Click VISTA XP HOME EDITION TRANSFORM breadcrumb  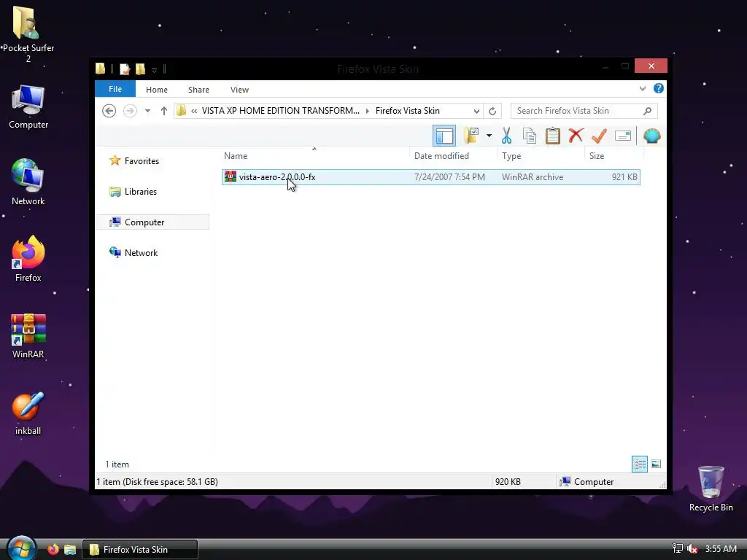point(281,111)
